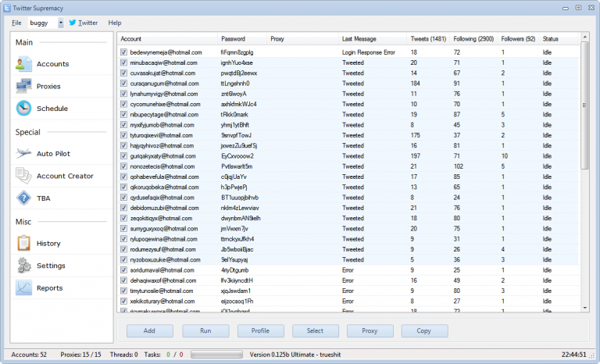The image size is (600, 364).
Task: Click the 'Accounts: 52' status bar entry
Action: [29, 355]
